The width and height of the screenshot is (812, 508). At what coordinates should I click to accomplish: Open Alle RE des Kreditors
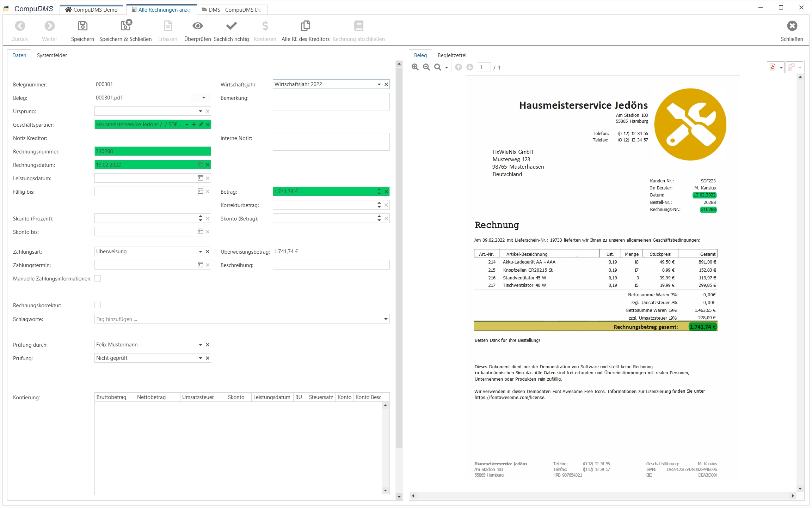(x=305, y=26)
